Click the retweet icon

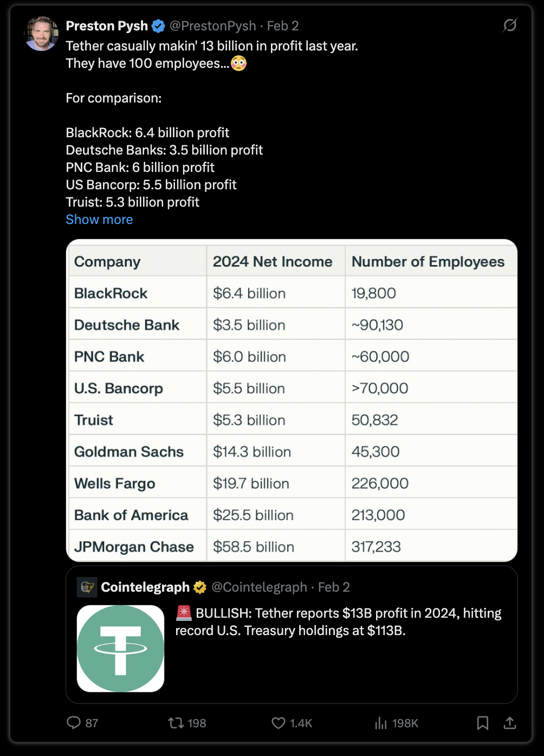[176, 722]
